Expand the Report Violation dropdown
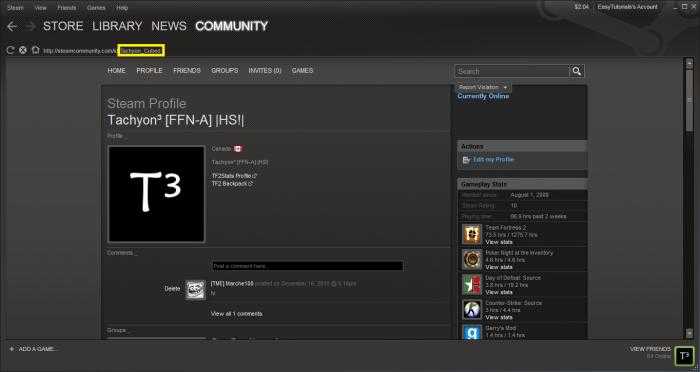The image size is (700, 372). pyautogui.click(x=483, y=87)
